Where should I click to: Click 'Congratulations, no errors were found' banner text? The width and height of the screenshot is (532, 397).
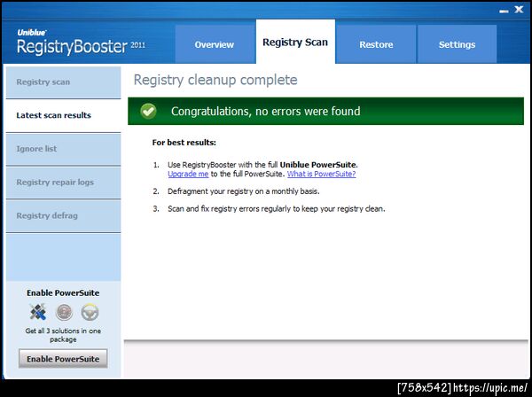click(266, 111)
